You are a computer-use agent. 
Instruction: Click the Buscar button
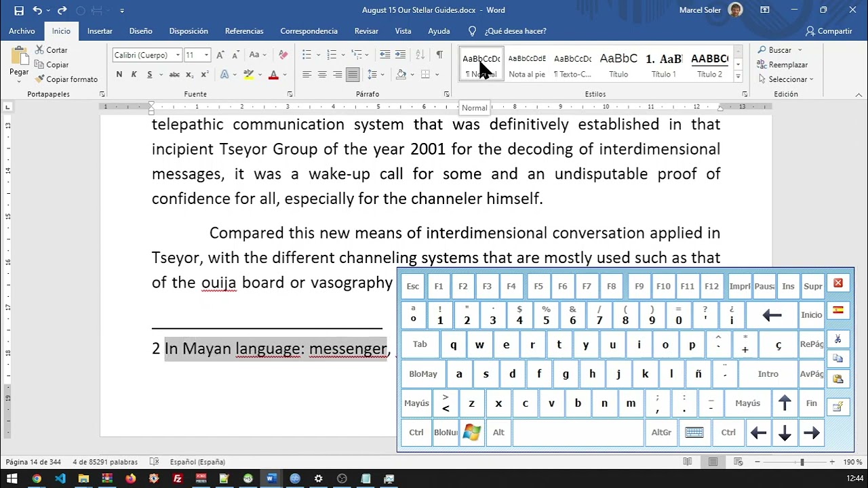tap(776, 50)
